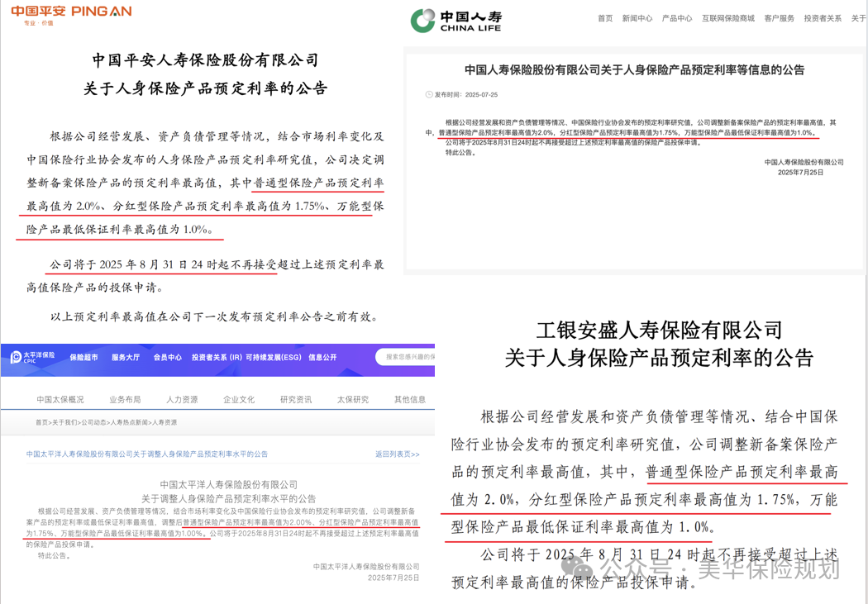The height and width of the screenshot is (604, 868).
Task: Click 关于我们 in the breadcrumb trail
Action: (64, 421)
